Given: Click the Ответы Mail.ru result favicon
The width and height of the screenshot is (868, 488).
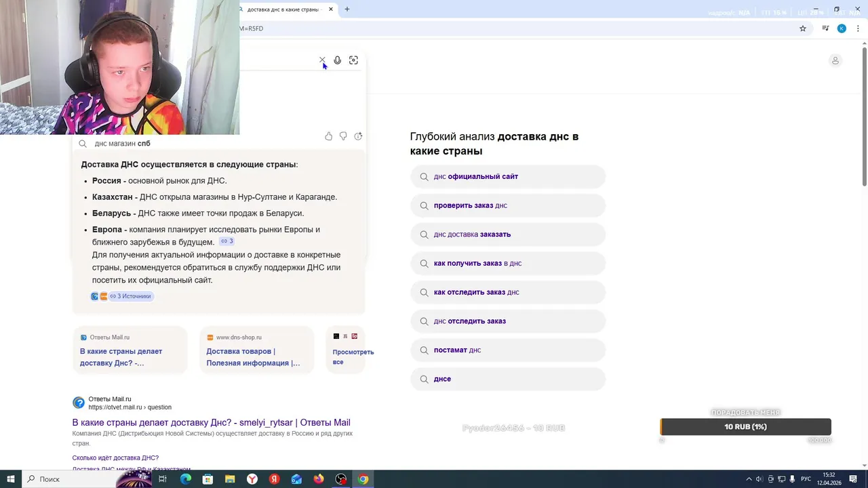Looking at the screenshot, I should [79, 403].
